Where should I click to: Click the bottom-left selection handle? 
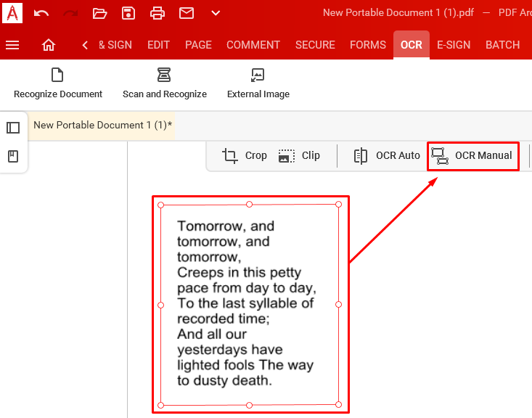[161, 405]
